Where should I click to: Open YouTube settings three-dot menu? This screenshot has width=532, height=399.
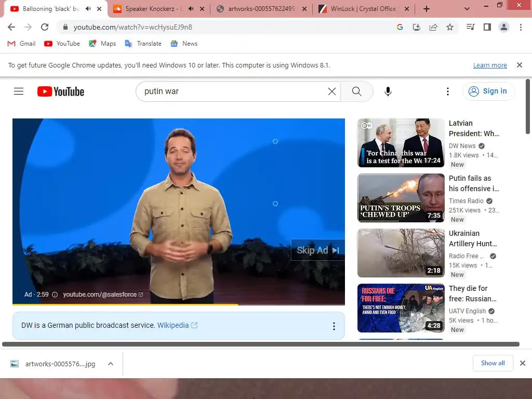448,91
